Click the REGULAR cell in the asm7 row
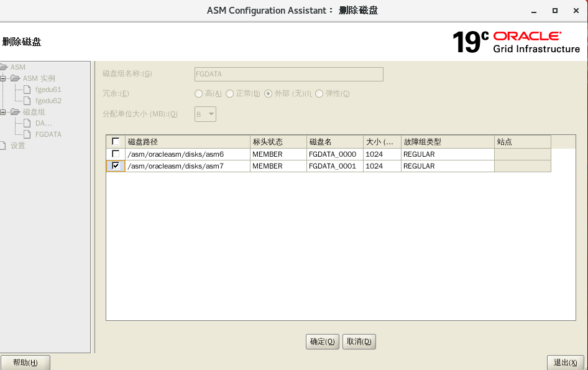 448,166
